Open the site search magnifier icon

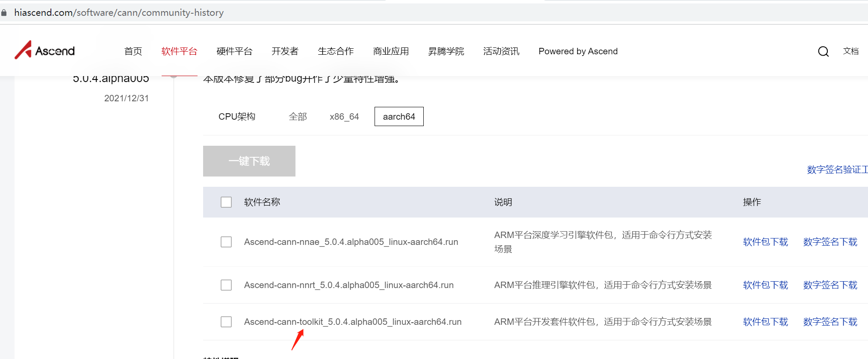pos(823,51)
